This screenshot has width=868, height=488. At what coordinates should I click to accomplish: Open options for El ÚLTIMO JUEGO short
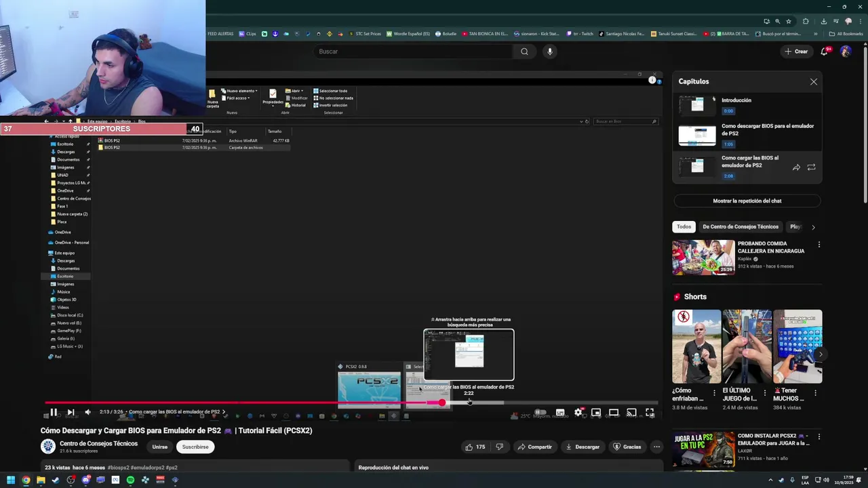764,392
